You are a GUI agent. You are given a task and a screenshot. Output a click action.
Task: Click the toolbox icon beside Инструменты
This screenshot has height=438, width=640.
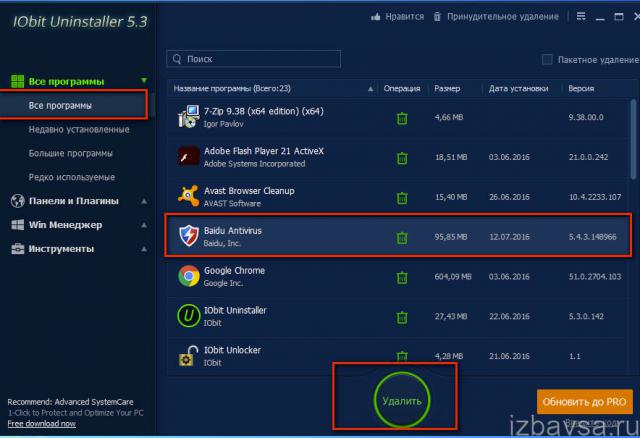point(18,249)
